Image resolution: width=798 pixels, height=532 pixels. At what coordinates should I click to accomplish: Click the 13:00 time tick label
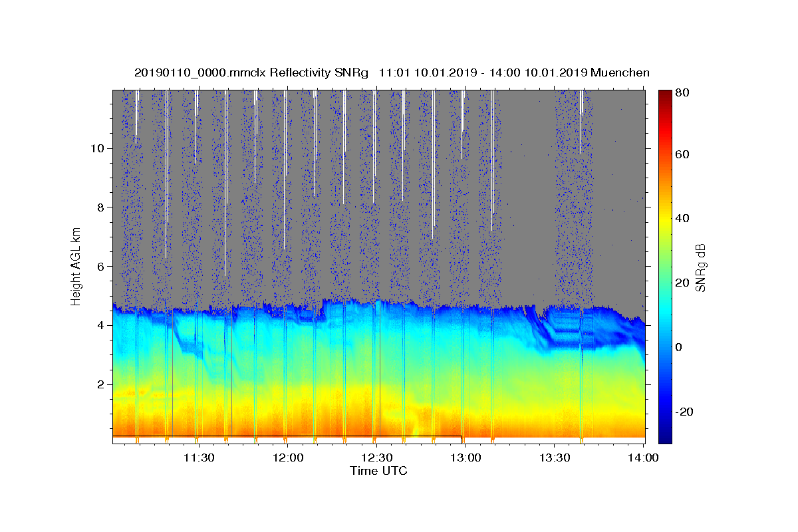(466, 458)
